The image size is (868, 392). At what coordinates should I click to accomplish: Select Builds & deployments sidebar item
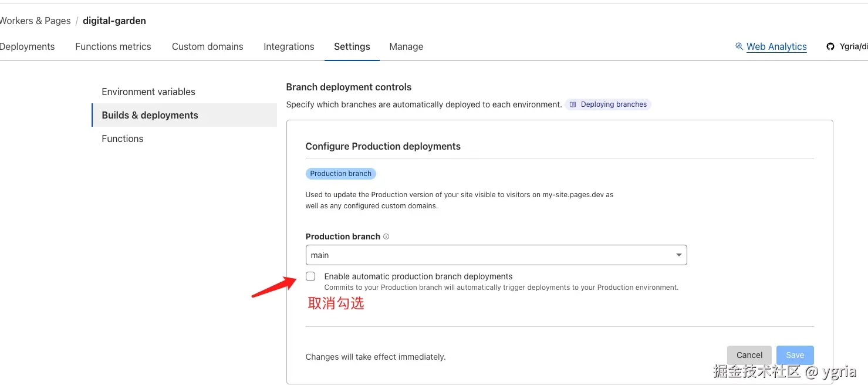150,115
